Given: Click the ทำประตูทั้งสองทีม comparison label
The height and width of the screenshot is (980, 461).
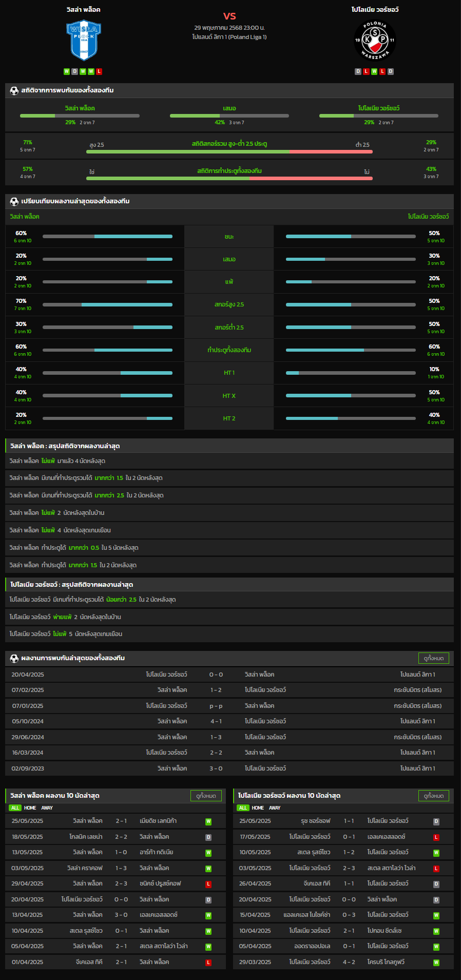Looking at the screenshot, I should pos(229,350).
